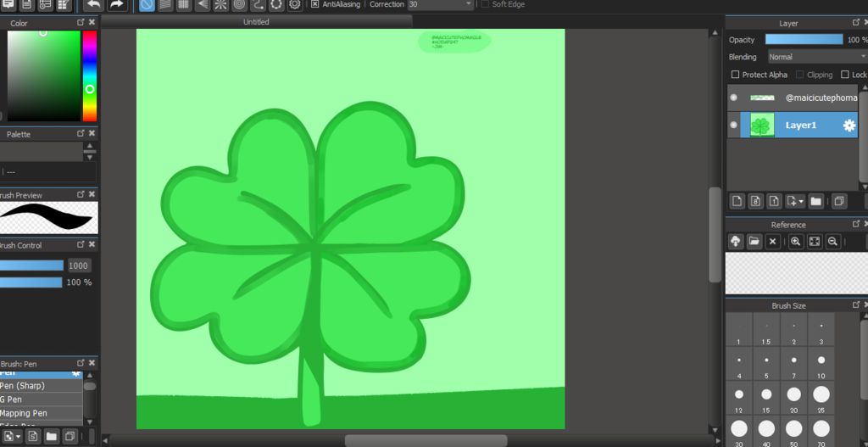Screen dimensions: 868x447
Task: Enable ellipse snap
Action: click(x=276, y=5)
